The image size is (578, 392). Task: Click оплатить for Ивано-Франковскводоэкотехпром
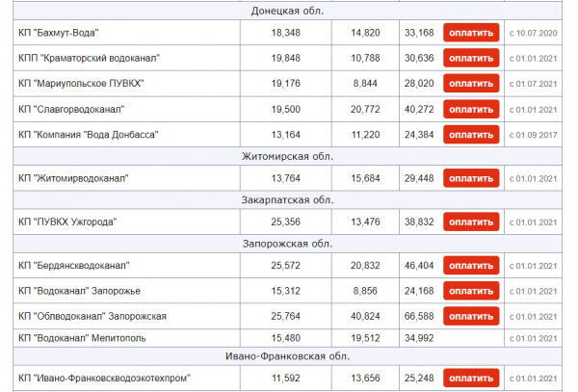tap(471, 378)
